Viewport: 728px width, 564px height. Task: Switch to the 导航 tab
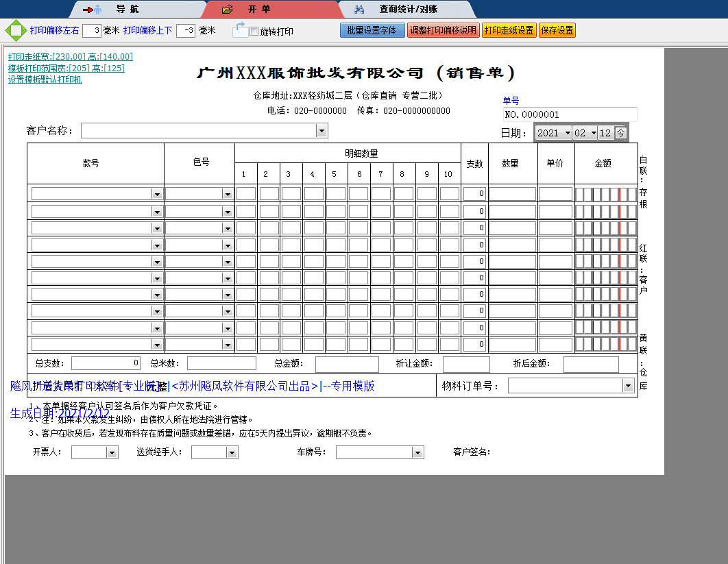127,10
